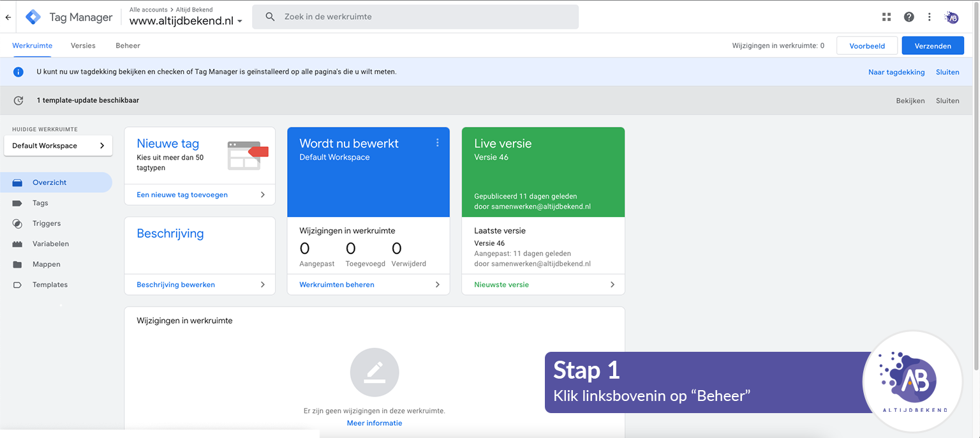Open the Google apps grid icon
The image size is (980, 438).
(x=886, y=17)
